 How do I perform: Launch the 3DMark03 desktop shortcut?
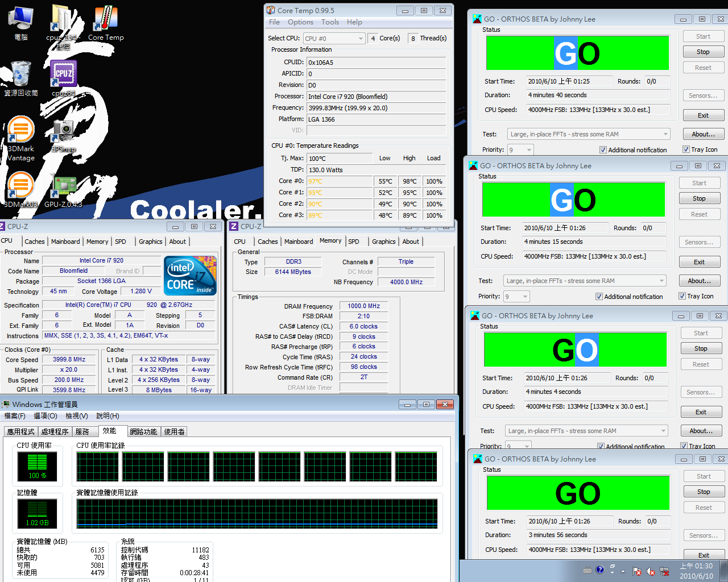point(20,190)
